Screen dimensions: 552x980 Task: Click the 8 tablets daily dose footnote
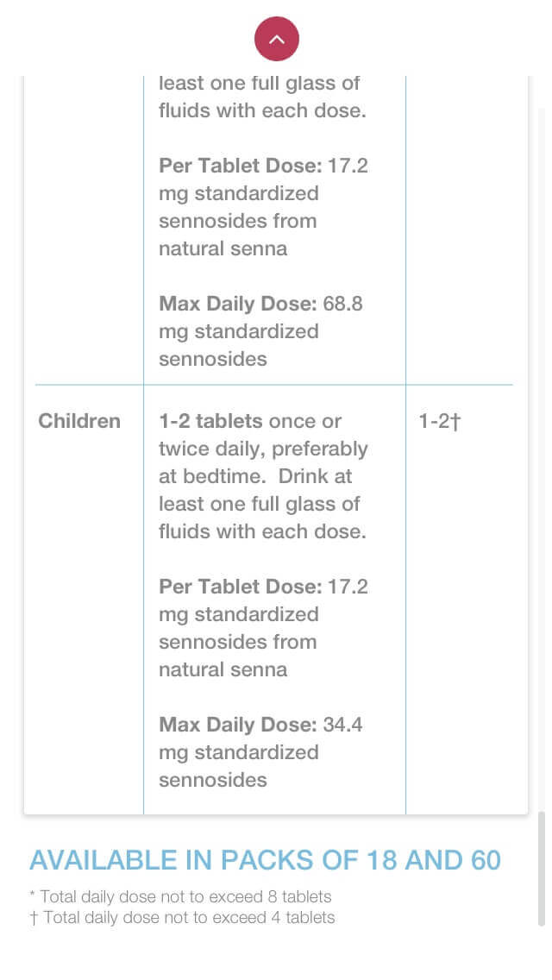tap(180, 896)
